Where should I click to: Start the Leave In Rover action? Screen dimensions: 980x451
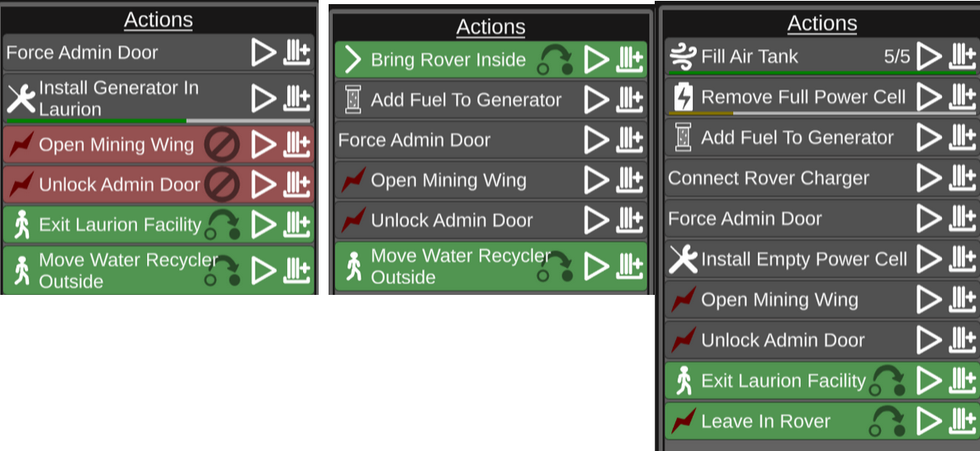(x=929, y=421)
